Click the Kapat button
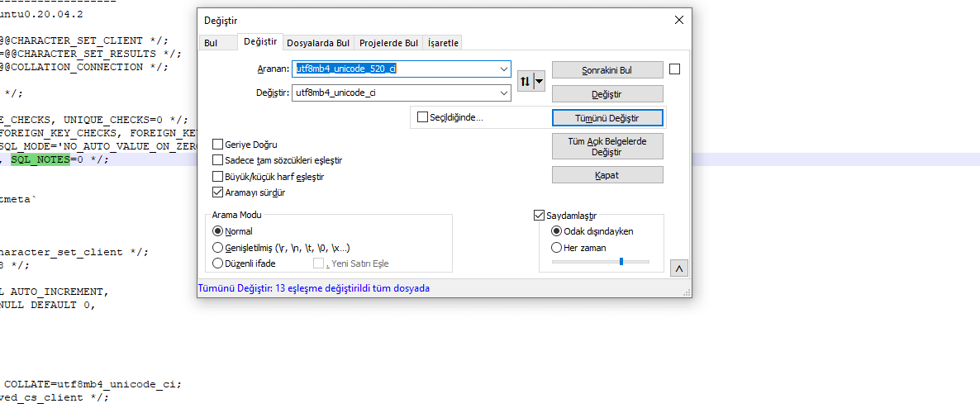The height and width of the screenshot is (413, 980). [607, 175]
